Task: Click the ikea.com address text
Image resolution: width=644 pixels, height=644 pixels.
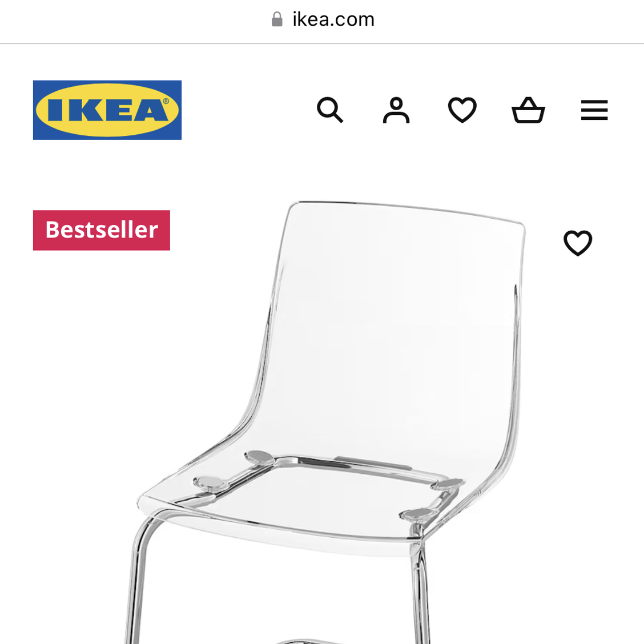Action: 333,19
